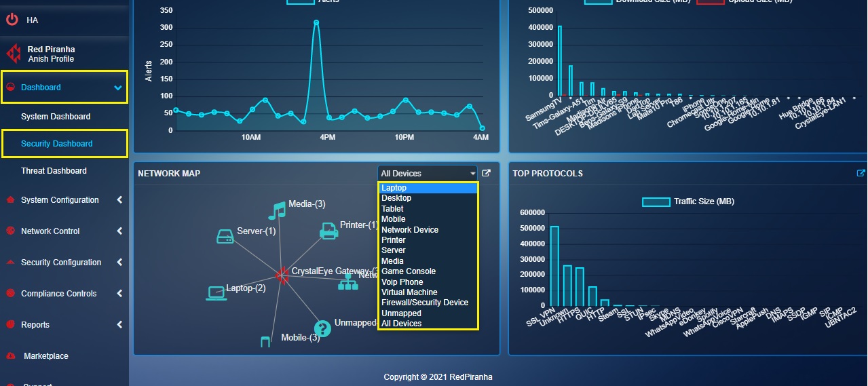Click the Network Device node icon
The height and width of the screenshot is (386, 868).
coord(347,282)
